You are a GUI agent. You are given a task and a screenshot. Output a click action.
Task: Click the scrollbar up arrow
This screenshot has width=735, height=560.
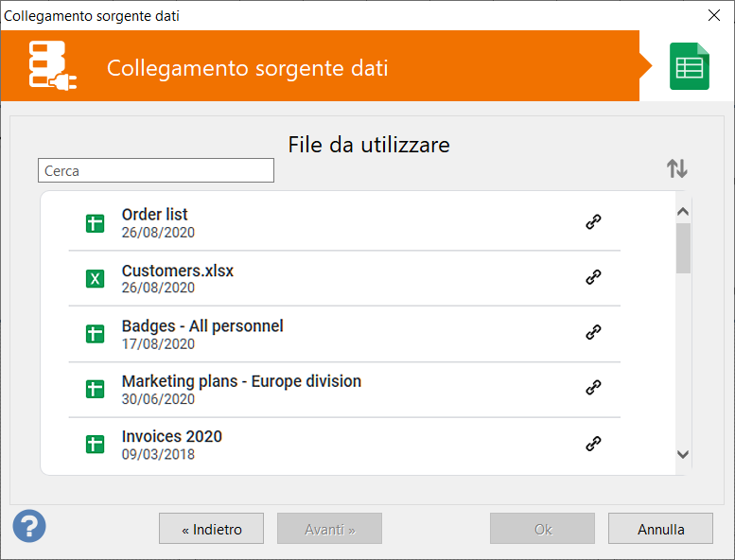[x=683, y=211]
